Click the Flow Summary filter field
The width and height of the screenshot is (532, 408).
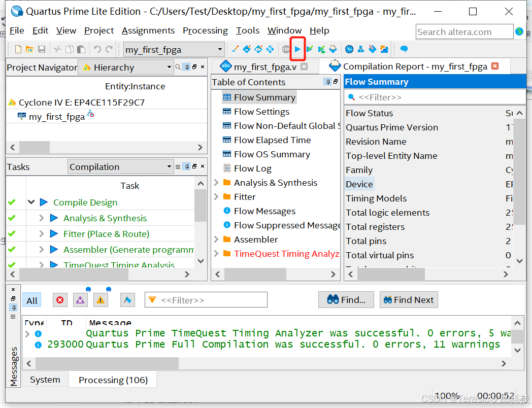point(435,97)
